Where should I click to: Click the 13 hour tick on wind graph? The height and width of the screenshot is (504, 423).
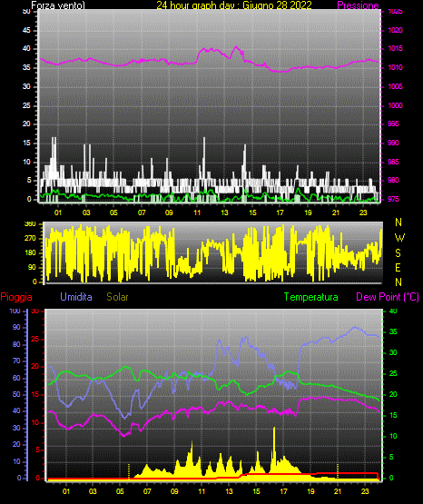224,212
